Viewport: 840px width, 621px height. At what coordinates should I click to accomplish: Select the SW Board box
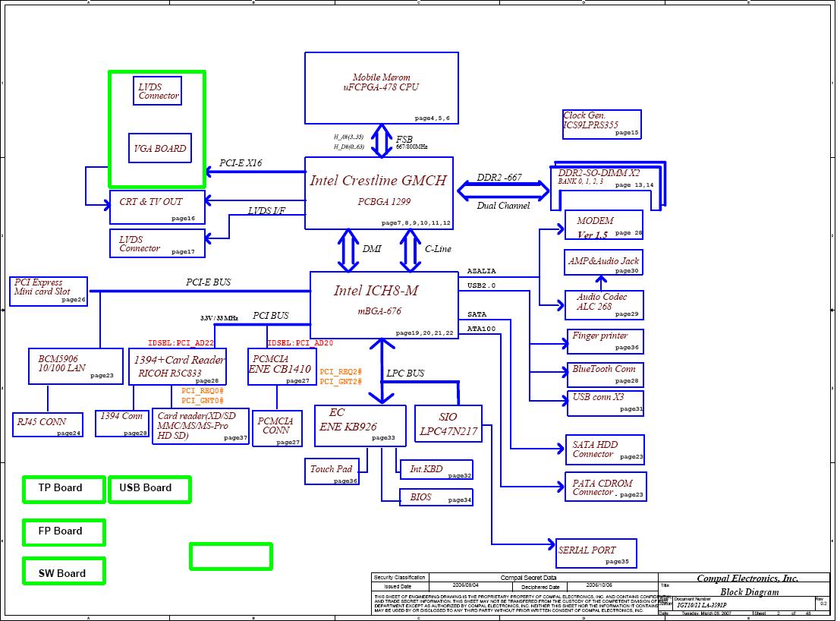64,571
